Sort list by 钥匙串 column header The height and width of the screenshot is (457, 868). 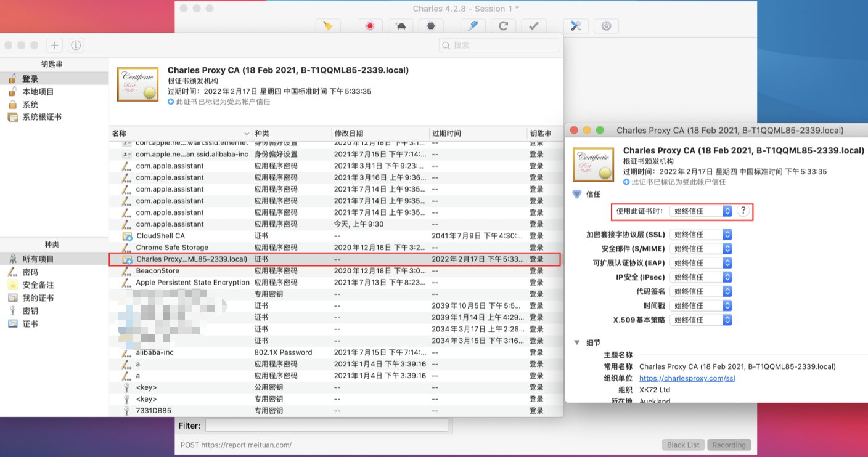545,134
